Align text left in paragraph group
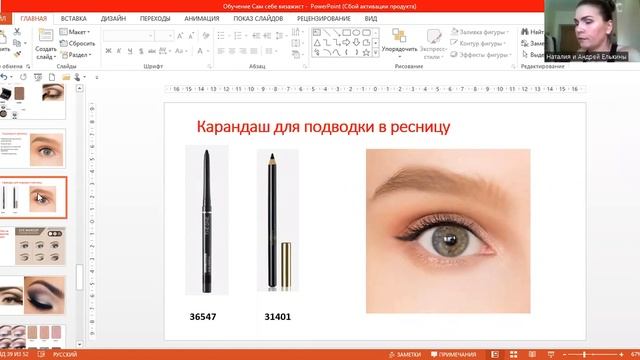The height and width of the screenshot is (360, 640). 221,51
